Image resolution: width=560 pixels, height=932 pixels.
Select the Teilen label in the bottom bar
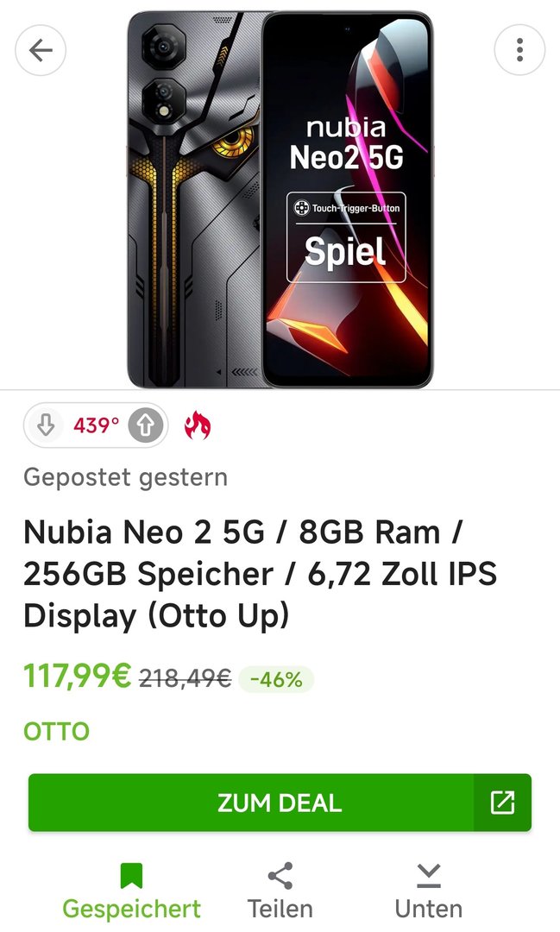tap(280, 909)
